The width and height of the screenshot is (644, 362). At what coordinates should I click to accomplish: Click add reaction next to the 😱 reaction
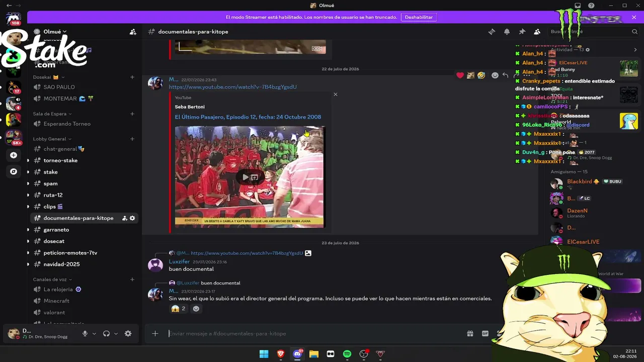click(x=196, y=309)
